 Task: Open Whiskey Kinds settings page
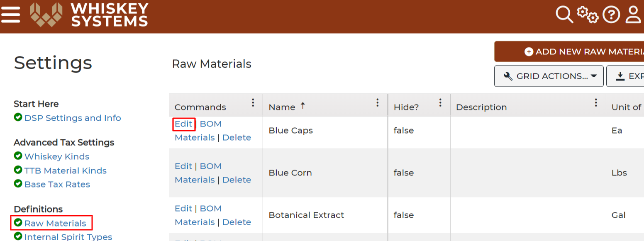(57, 156)
